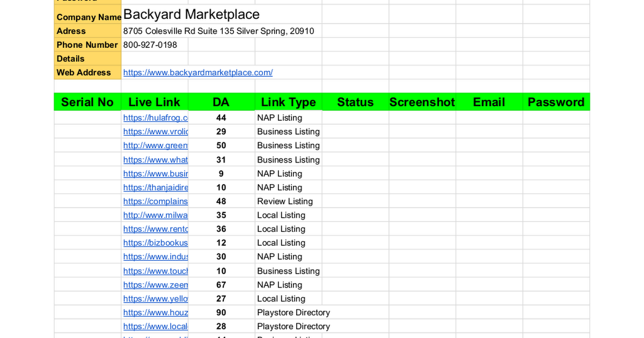
Task: Select the Live Link header cell
Action: tap(155, 102)
